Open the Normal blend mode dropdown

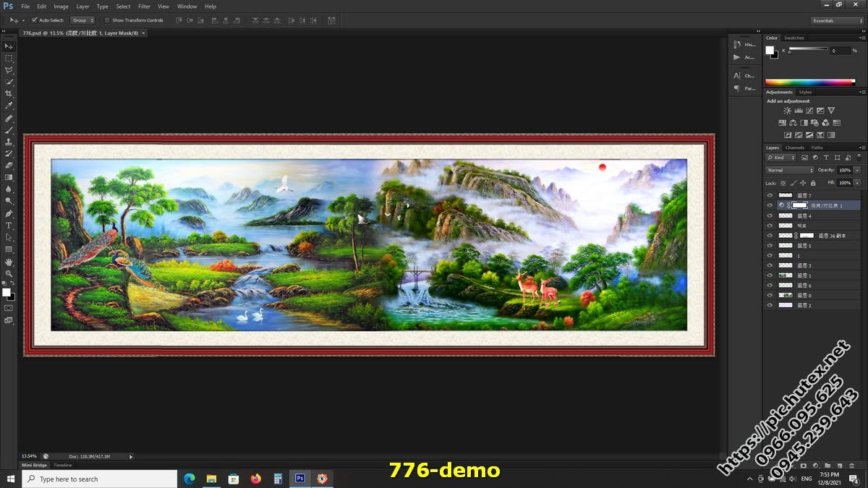790,170
